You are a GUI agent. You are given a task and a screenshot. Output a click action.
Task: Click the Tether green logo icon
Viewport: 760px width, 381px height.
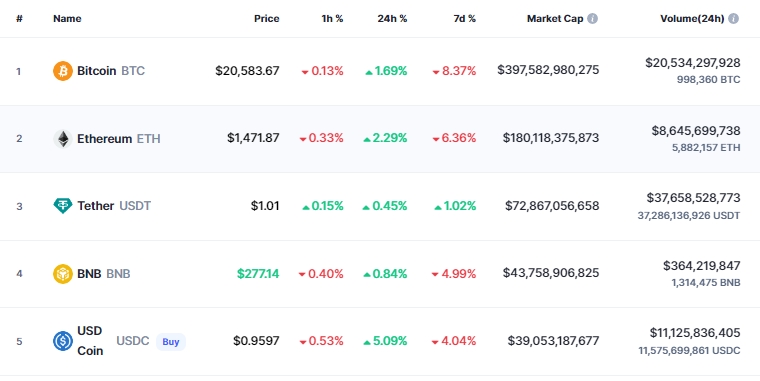click(x=63, y=206)
